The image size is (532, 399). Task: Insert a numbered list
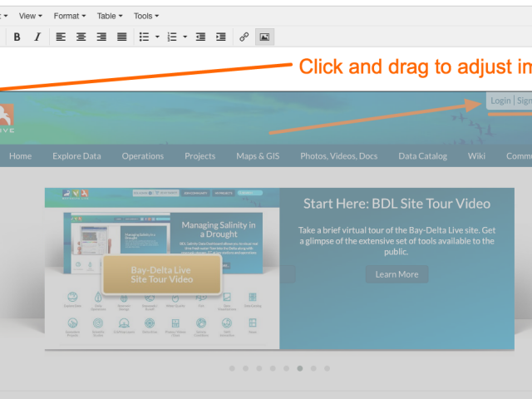(172, 37)
